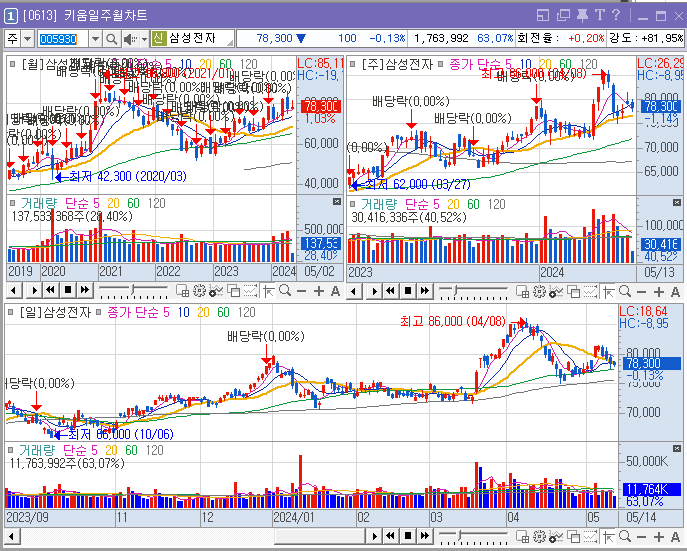Toggle square before 거래량 in weekly volume panel

(x=352, y=204)
